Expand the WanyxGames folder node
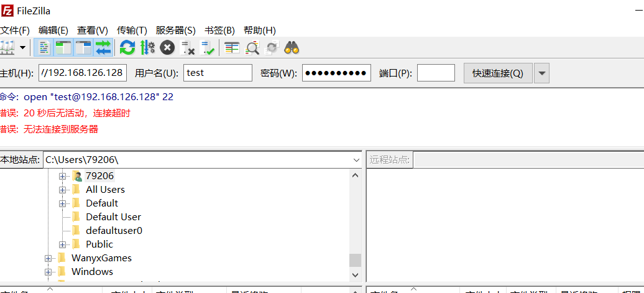This screenshot has width=644, height=293. 48,259
